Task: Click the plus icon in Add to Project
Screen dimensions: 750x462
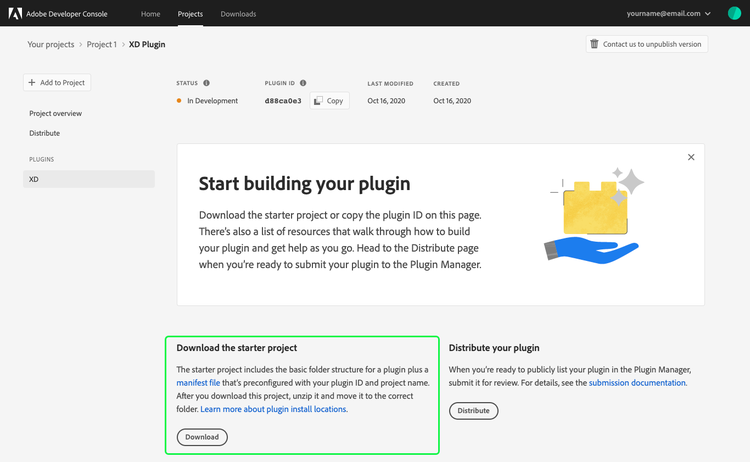Action: pyautogui.click(x=32, y=82)
